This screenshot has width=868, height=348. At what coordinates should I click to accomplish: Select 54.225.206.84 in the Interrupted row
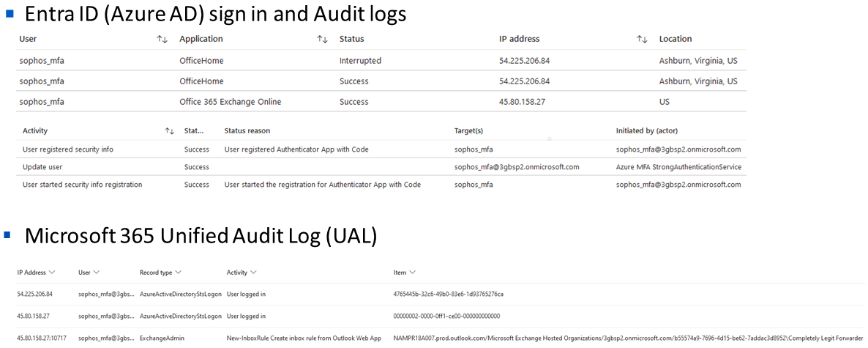(524, 60)
